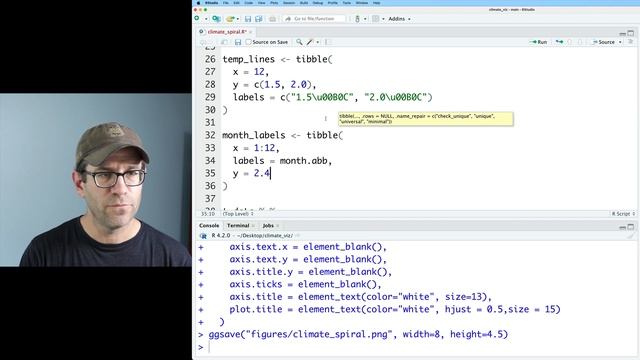This screenshot has width=640, height=360.
Task: Click the Create a project icon
Action: pos(216,19)
